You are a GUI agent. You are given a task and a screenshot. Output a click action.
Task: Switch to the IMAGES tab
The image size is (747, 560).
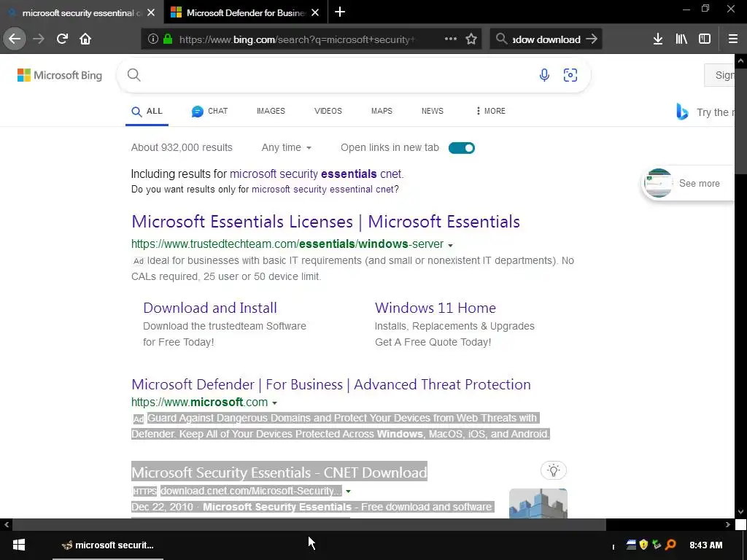(271, 111)
